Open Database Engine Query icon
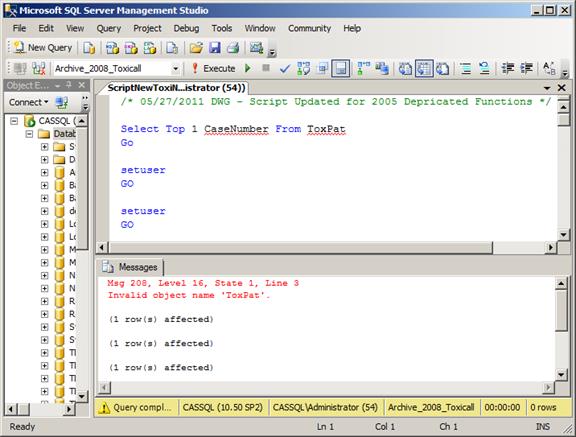This screenshot has width=576, height=437. [x=89, y=48]
